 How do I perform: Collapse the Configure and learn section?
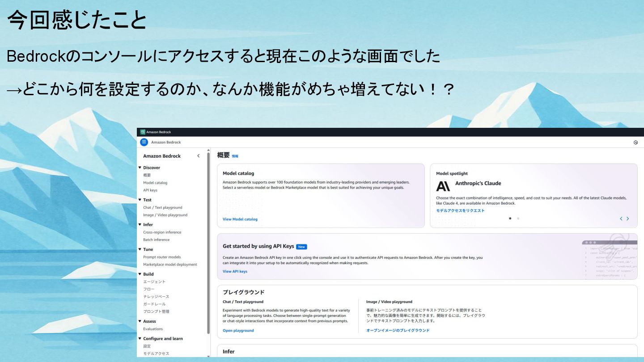140,338
